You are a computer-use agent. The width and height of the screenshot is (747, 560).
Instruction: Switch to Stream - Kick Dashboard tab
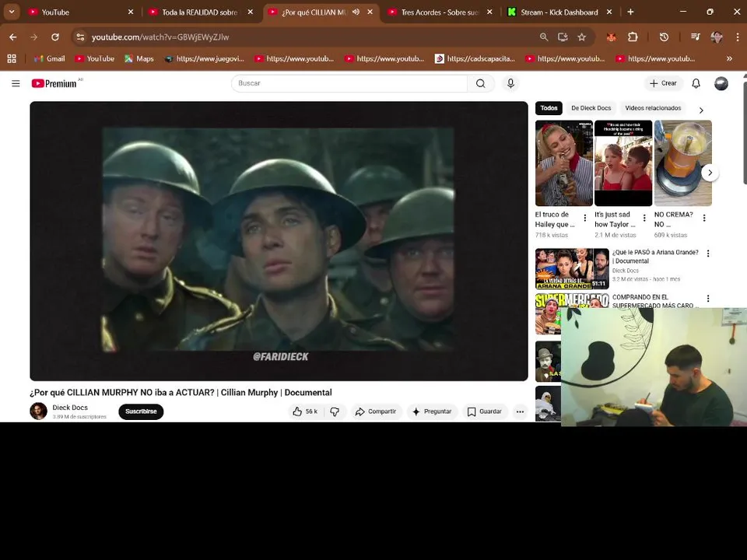click(x=559, y=12)
